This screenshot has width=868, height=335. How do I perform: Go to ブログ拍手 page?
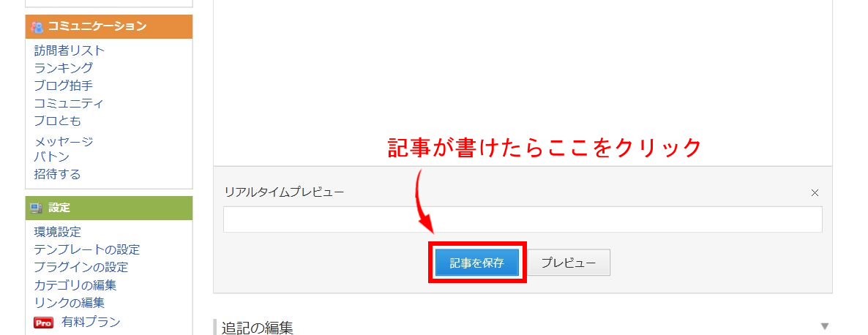(x=63, y=86)
